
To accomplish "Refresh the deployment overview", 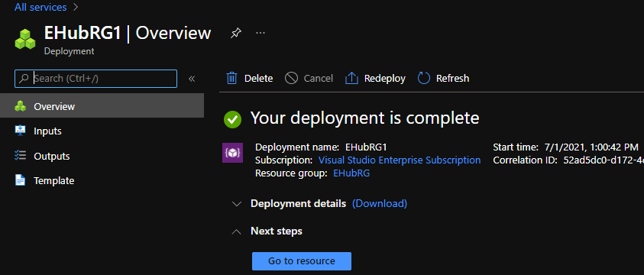I will pyautogui.click(x=443, y=79).
